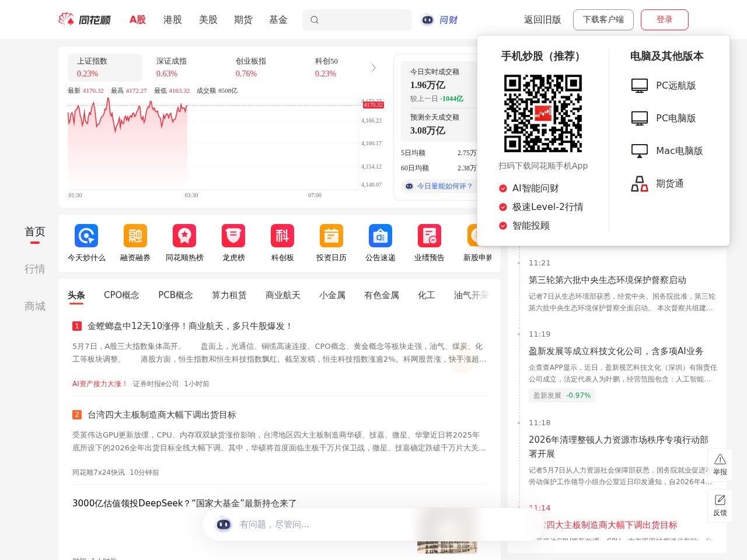Click the search magnifier icon
Screen dimensions: 747x560
(x=315, y=20)
